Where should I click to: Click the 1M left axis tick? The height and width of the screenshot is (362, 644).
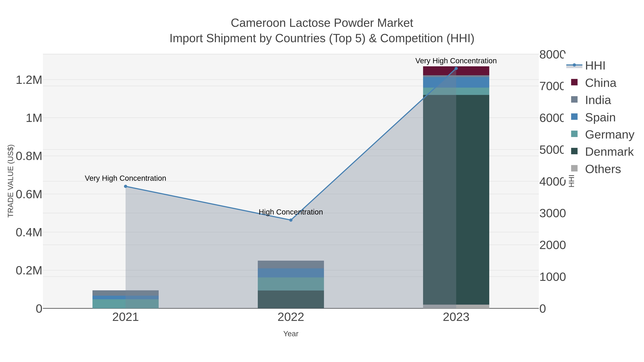[34, 118]
